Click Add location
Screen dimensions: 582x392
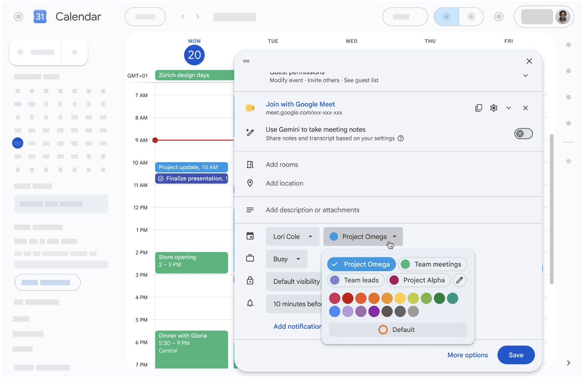tap(284, 183)
